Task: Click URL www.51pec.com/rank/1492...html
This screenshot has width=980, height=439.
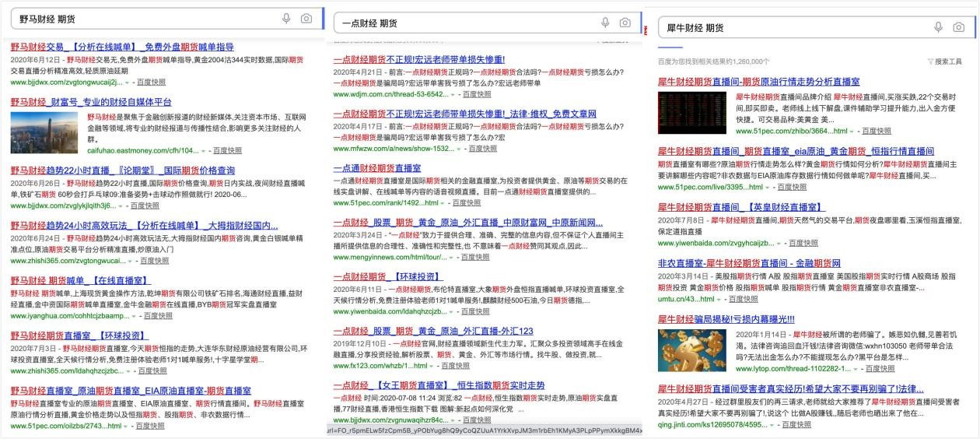Action: pos(385,203)
